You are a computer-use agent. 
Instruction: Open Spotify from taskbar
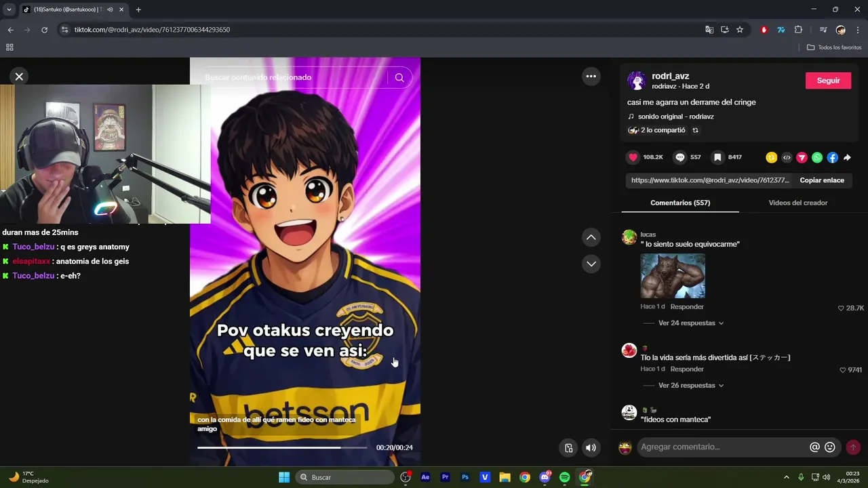pos(565,477)
